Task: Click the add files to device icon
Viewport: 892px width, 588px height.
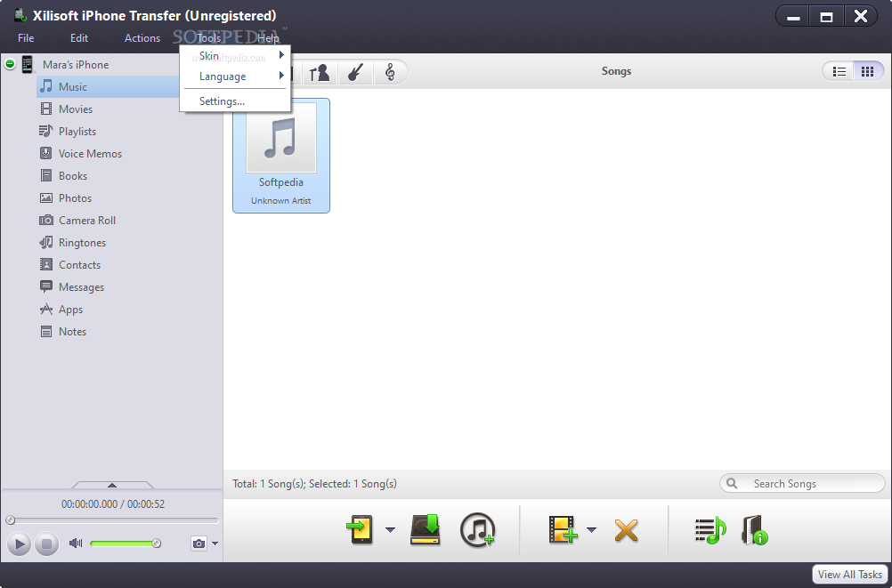Action: [x=360, y=530]
